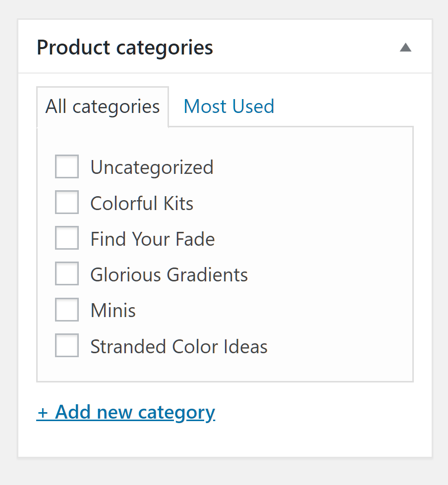Click the Uncategorized label text
This screenshot has width=448, height=485.
tap(152, 167)
